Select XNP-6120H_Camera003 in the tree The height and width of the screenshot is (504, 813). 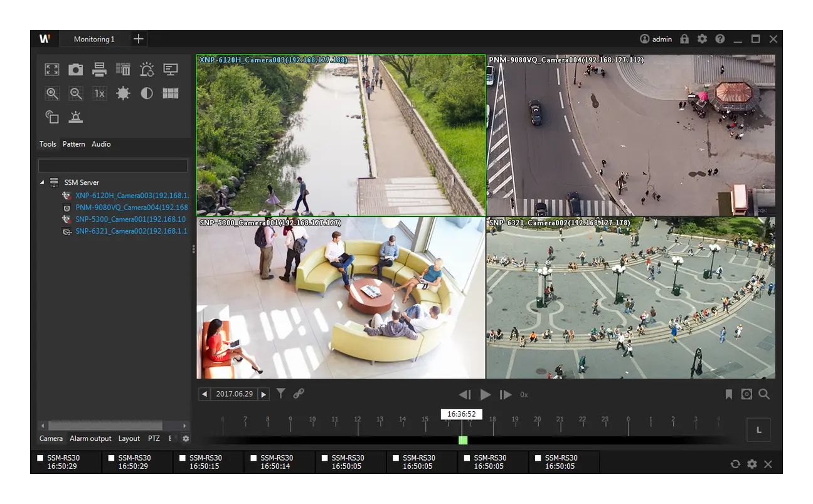point(132,196)
